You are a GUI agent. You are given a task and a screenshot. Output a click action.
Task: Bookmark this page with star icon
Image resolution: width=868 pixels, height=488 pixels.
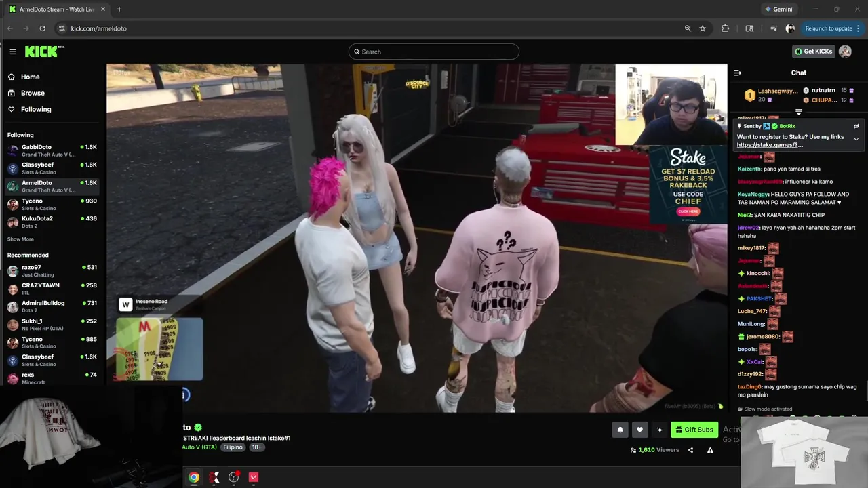(703, 28)
